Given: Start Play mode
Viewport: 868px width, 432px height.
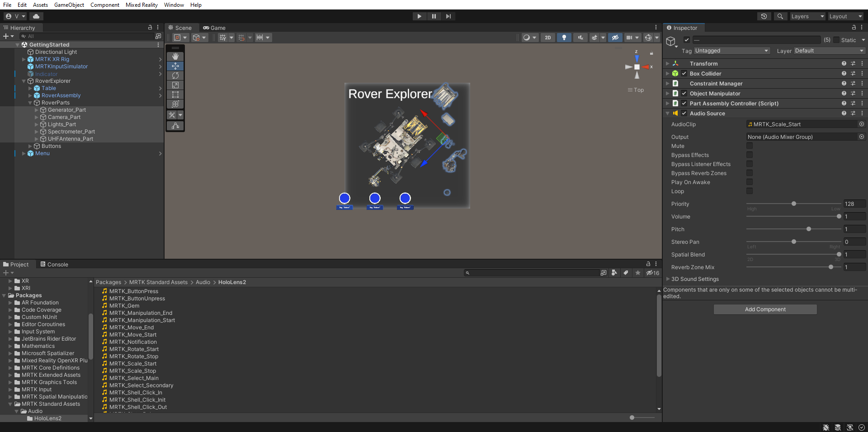Looking at the screenshot, I should tap(420, 16).
